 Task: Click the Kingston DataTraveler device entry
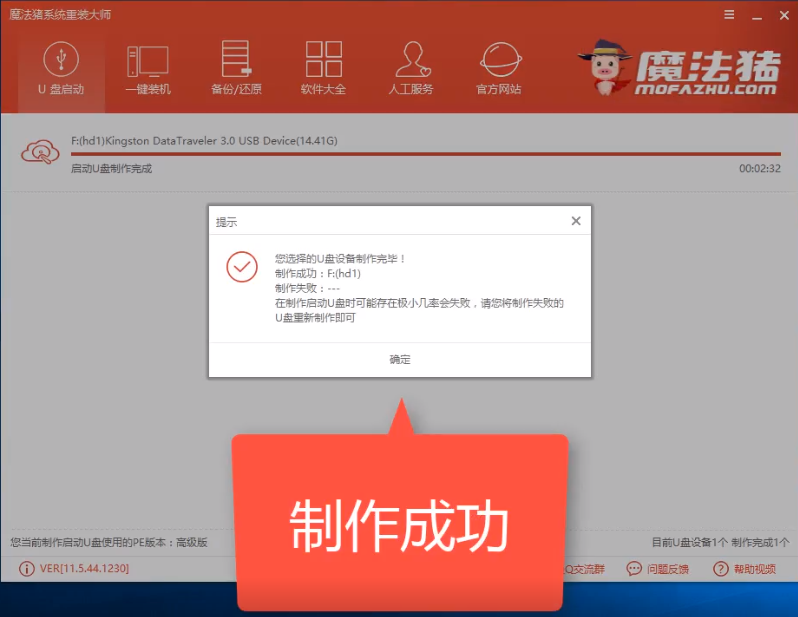click(x=204, y=141)
